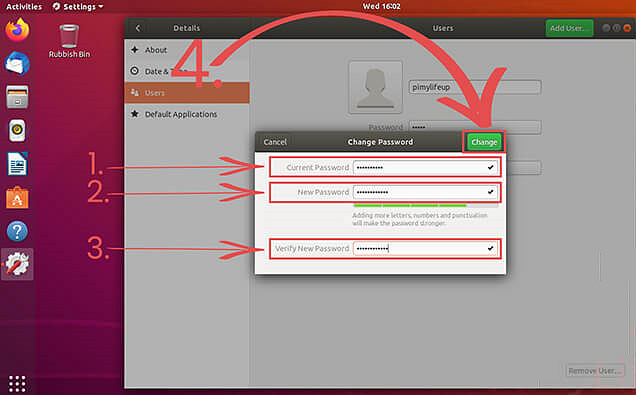The height and width of the screenshot is (395, 636).
Task: Click the password strength hint text
Action: click(x=420, y=219)
